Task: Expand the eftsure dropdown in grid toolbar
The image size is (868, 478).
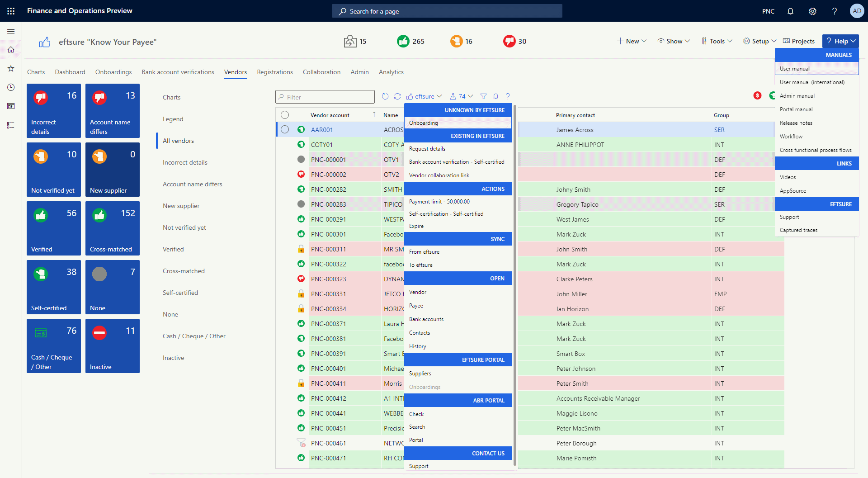Action: [424, 96]
